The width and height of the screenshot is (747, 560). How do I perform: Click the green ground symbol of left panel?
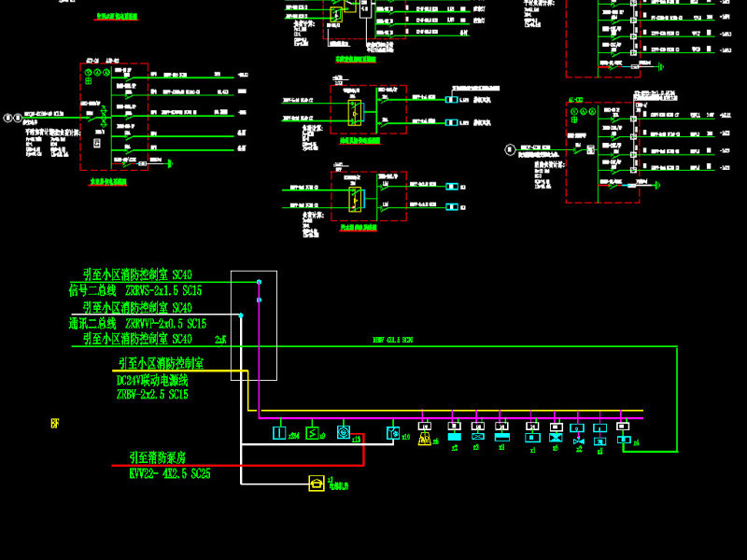pyautogui.click(x=170, y=164)
